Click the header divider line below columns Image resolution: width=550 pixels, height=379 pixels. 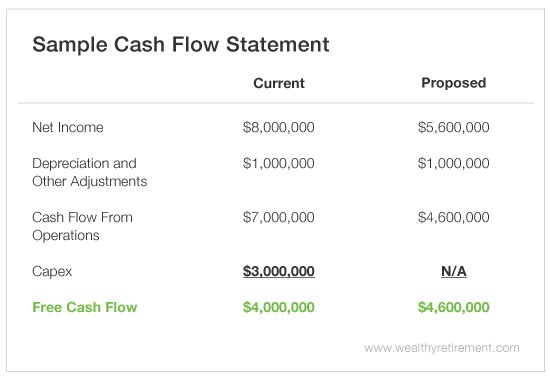coord(276,103)
